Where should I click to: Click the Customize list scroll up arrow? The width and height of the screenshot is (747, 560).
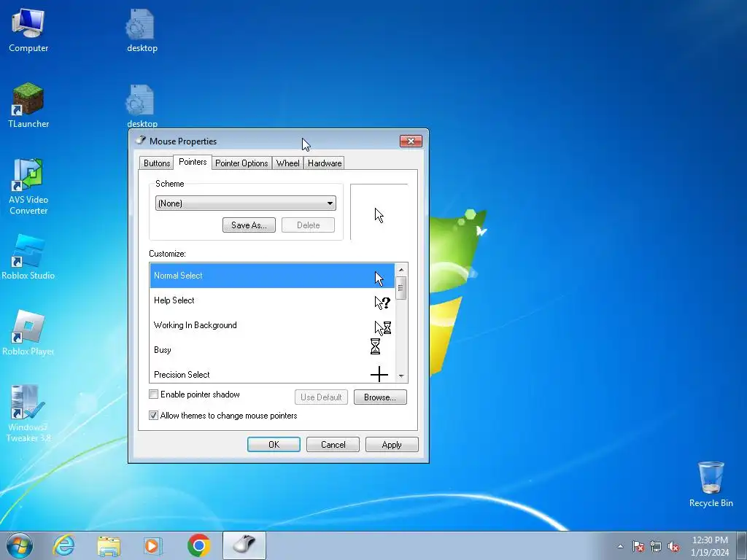pos(401,270)
